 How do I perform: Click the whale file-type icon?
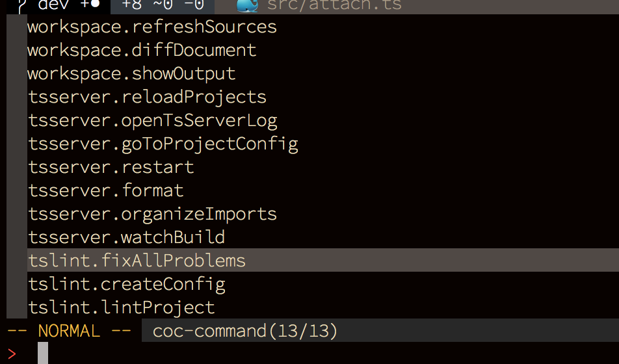point(247,6)
